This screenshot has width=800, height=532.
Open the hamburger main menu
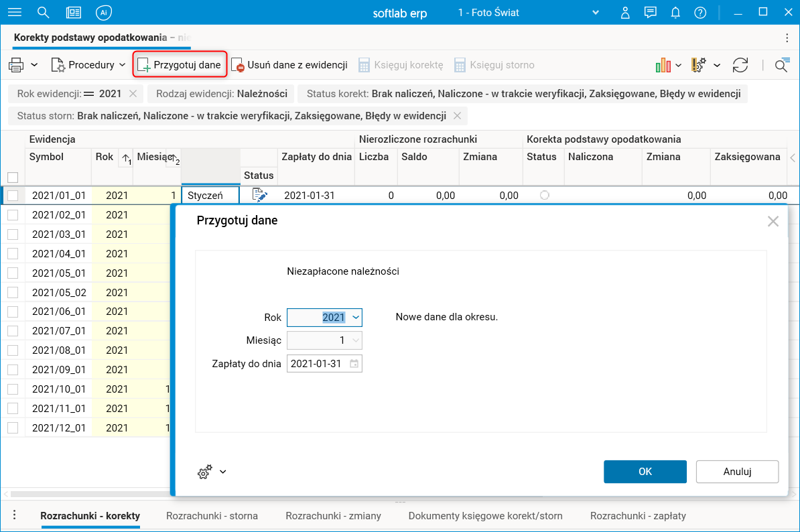(x=15, y=13)
